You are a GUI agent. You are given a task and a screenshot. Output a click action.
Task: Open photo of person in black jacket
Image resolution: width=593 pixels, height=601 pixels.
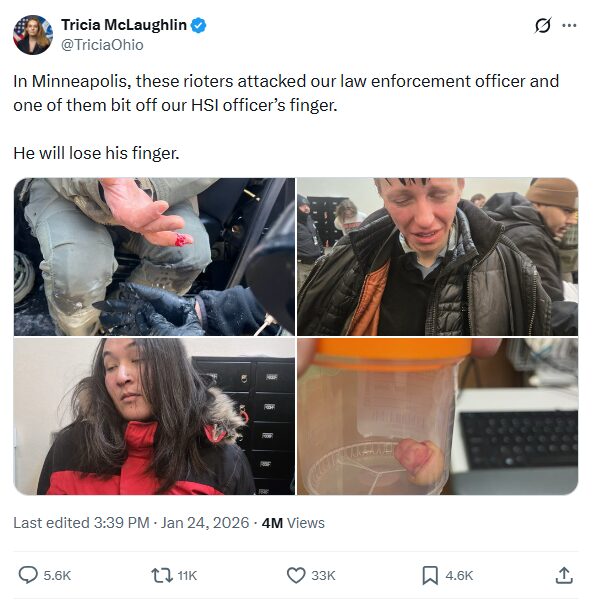tap(437, 256)
